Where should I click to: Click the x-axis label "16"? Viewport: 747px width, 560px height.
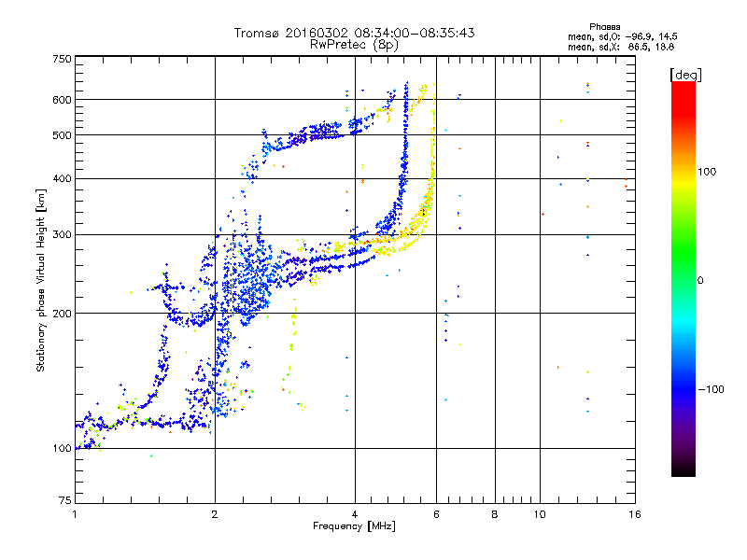[x=635, y=514]
